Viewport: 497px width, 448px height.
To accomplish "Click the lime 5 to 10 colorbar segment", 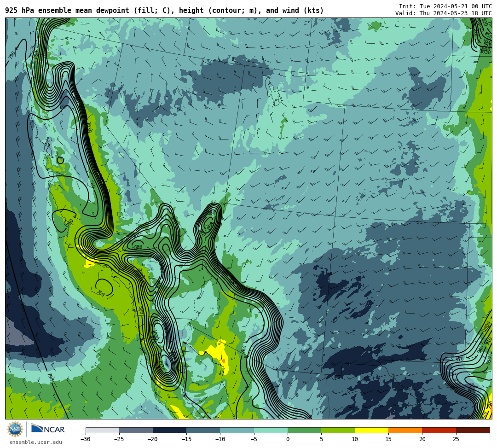I will click(x=338, y=430).
